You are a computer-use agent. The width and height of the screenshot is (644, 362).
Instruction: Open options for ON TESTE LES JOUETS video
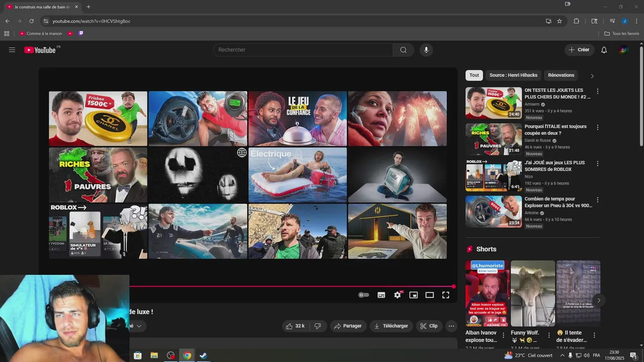[x=597, y=92]
